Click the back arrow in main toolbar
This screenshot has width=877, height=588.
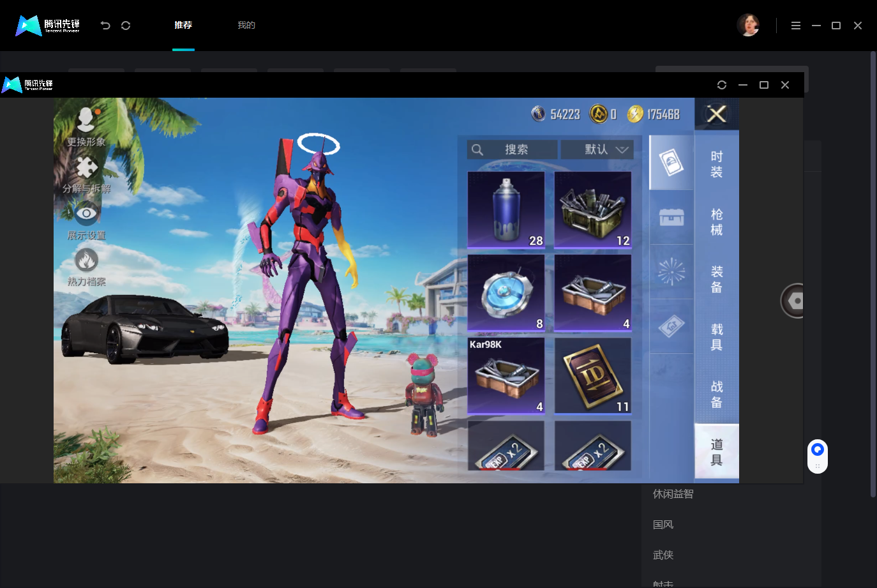point(105,26)
